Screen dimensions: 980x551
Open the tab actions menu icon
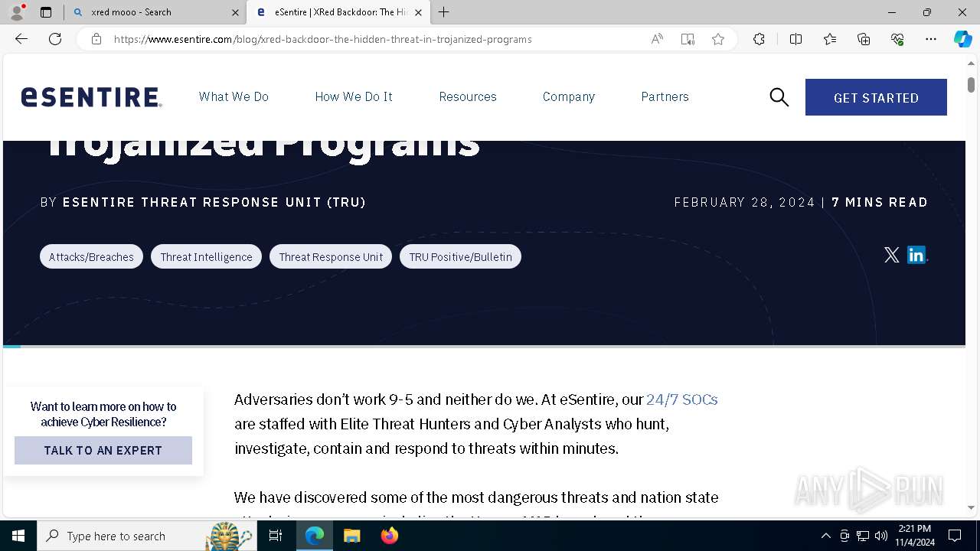pos(46,12)
